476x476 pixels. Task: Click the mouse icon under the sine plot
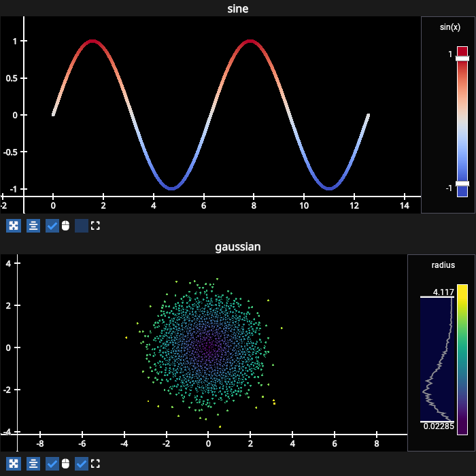65,226
